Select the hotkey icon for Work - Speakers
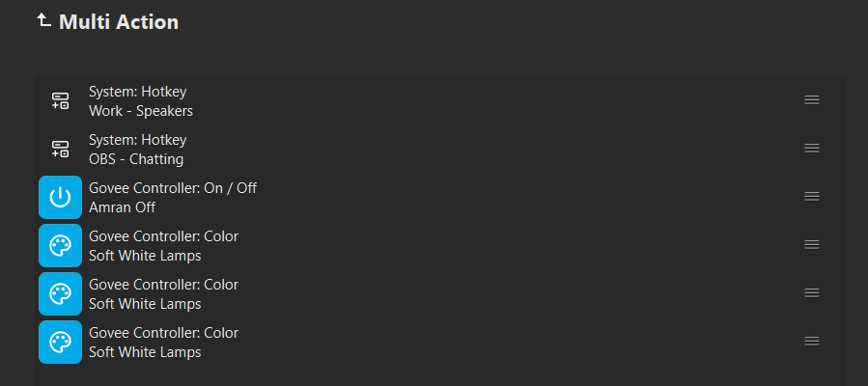Image resolution: width=868 pixels, height=386 pixels. point(60,100)
